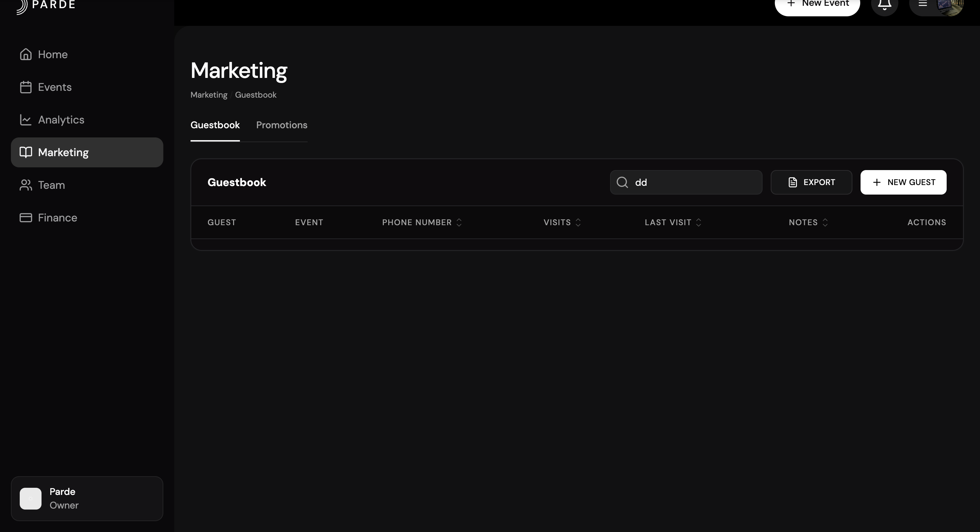Click the search magnifier icon

[622, 183]
